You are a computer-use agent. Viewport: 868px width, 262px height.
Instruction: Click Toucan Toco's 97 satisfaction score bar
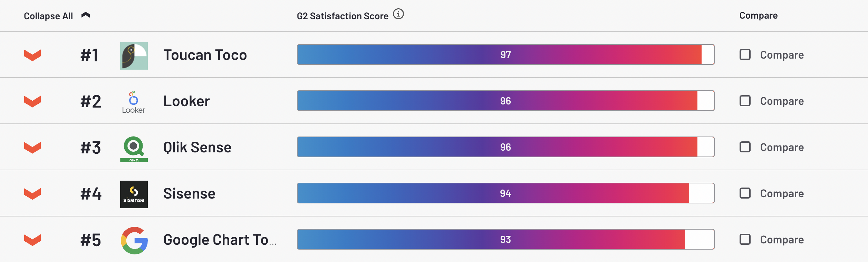pyautogui.click(x=505, y=54)
